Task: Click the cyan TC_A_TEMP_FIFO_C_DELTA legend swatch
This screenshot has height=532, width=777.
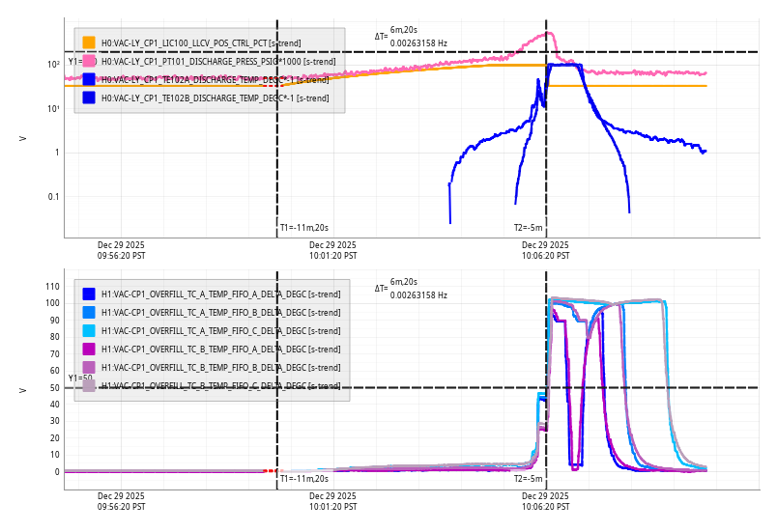Action: [x=89, y=330]
